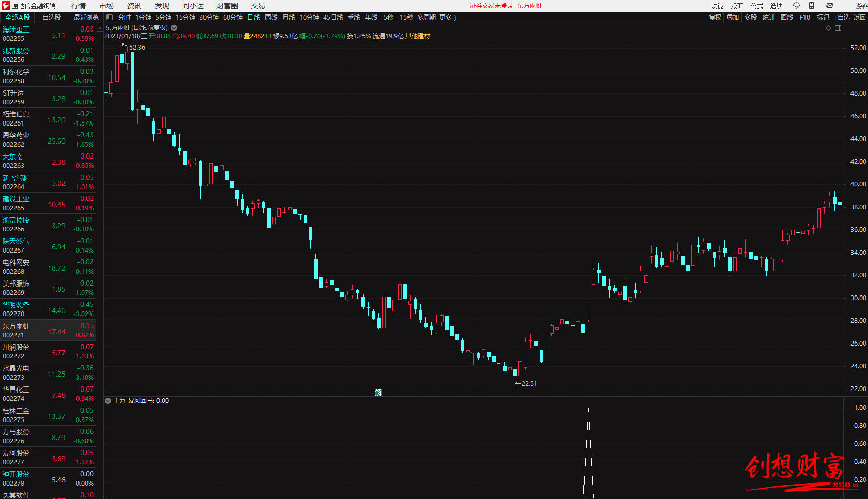Select the 东方雨虹 002271 row
The height and width of the screenshot is (499, 868).
(48, 330)
